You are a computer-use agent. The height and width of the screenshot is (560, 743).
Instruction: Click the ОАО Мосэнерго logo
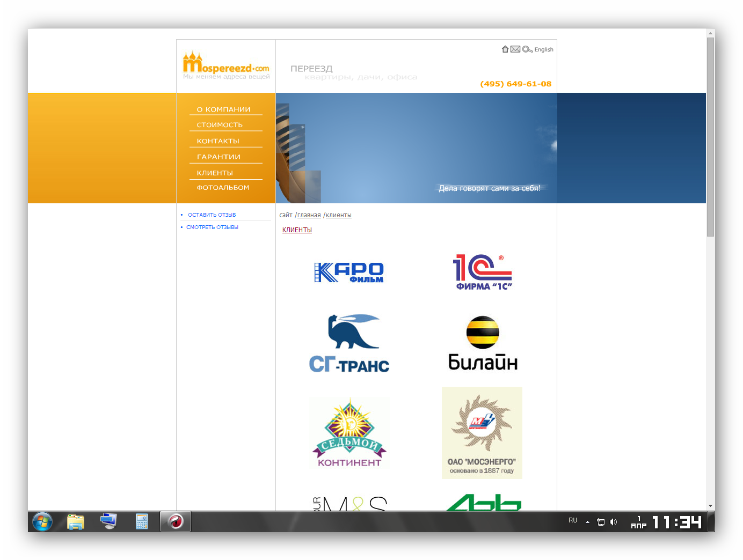click(482, 433)
